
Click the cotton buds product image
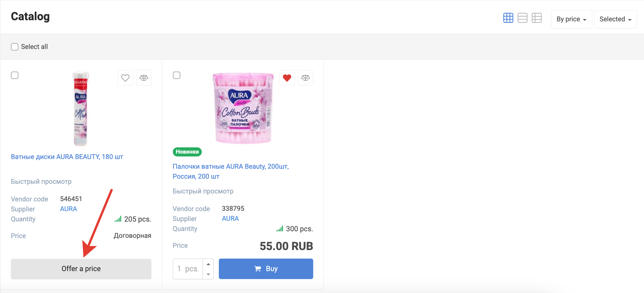[243, 108]
